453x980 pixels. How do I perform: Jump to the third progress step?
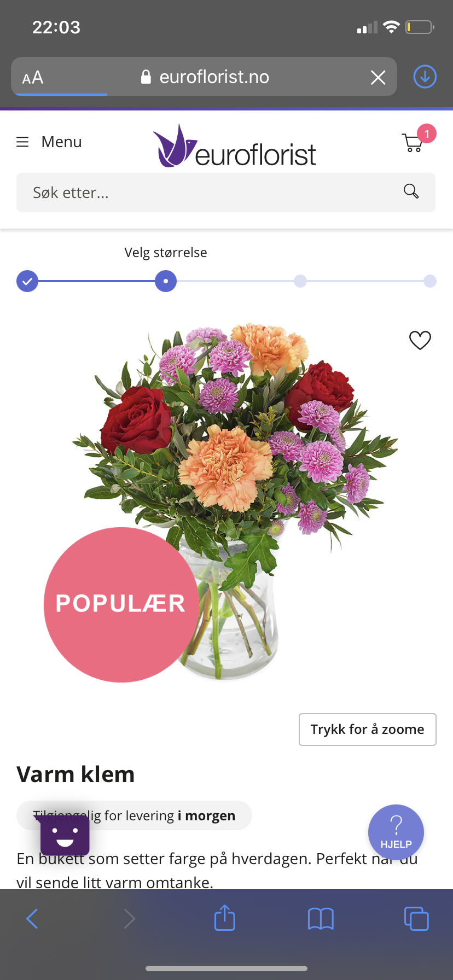tap(300, 281)
